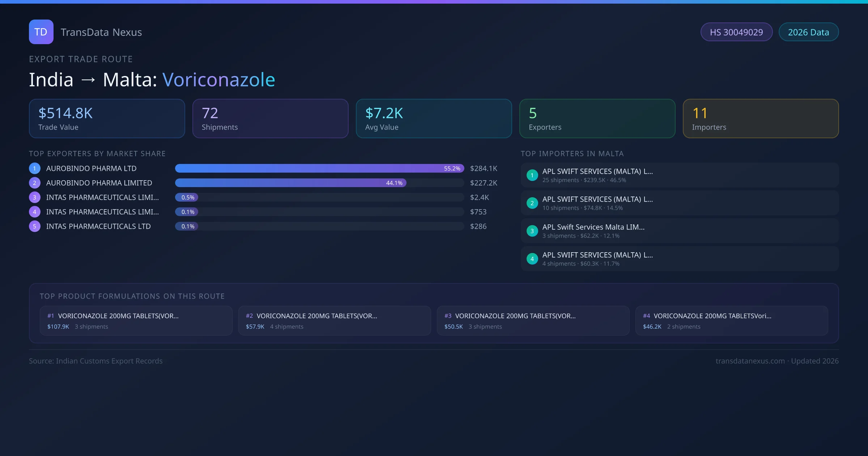Open formulation #1 card worth $107.9K

point(136,321)
